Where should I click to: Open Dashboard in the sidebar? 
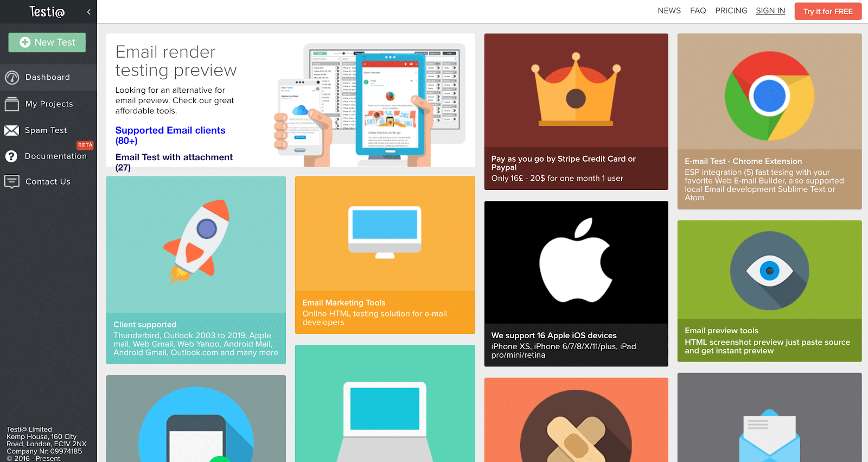tap(48, 77)
